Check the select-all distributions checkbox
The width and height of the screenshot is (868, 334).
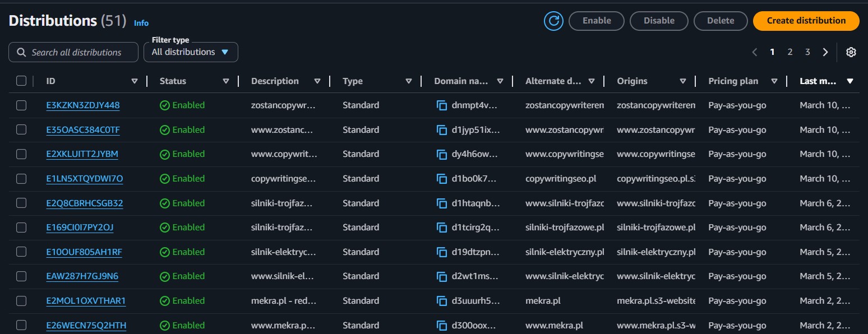click(21, 80)
